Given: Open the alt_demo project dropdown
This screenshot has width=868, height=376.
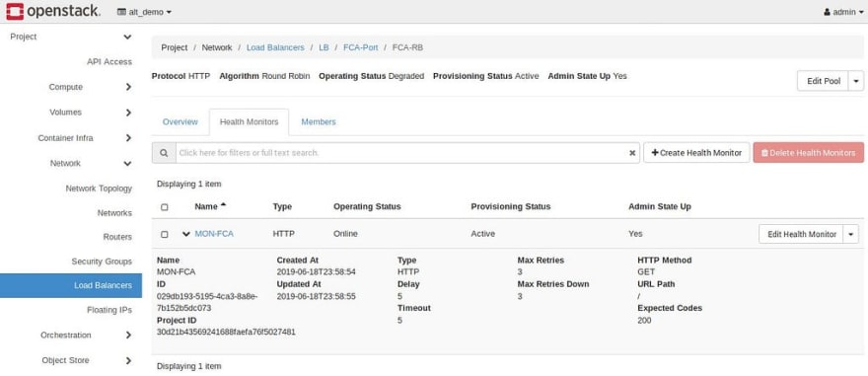Looking at the screenshot, I should 144,12.
